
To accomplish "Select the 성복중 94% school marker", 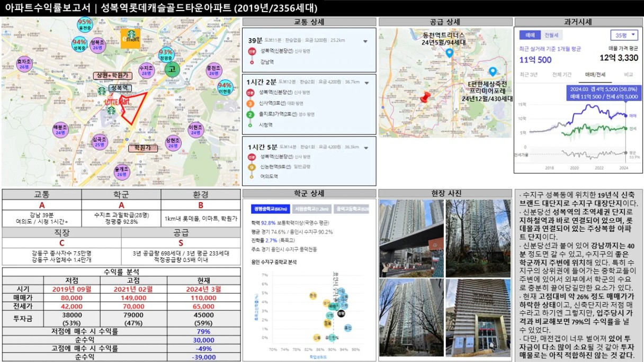I will 79,44.
